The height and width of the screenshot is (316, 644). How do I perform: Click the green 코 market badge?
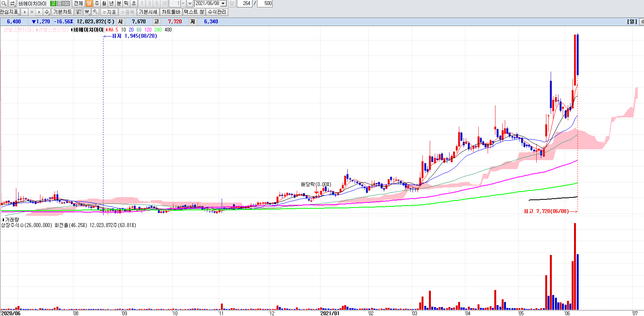[x=53, y=3]
